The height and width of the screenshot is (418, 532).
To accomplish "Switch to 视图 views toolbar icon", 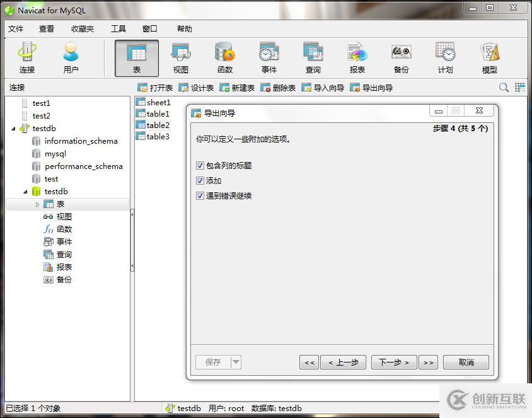I will [x=181, y=58].
